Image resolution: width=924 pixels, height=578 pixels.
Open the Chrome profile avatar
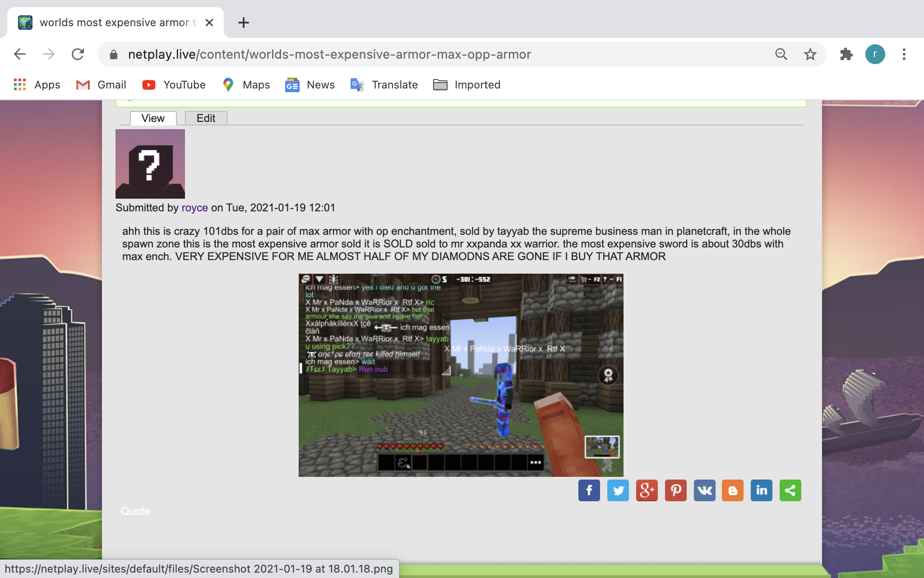tap(875, 54)
